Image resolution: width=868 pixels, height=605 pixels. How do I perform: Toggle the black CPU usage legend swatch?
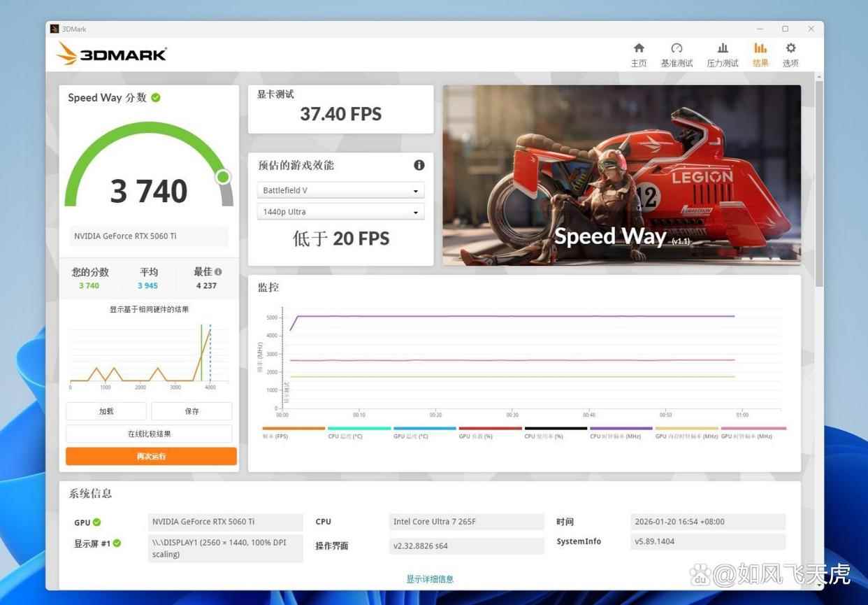click(x=556, y=428)
